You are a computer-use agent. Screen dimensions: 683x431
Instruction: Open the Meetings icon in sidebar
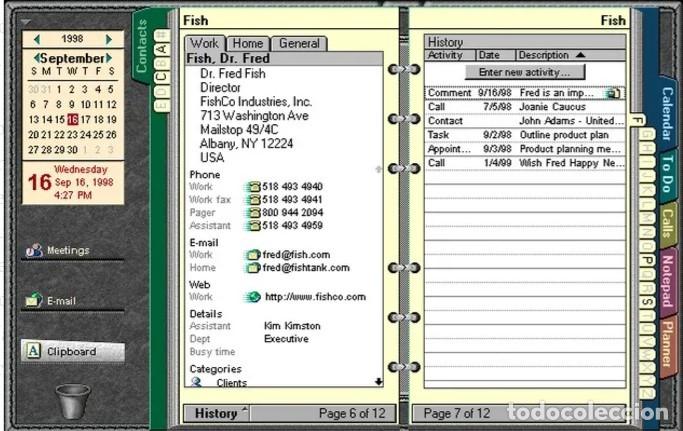click(x=34, y=250)
